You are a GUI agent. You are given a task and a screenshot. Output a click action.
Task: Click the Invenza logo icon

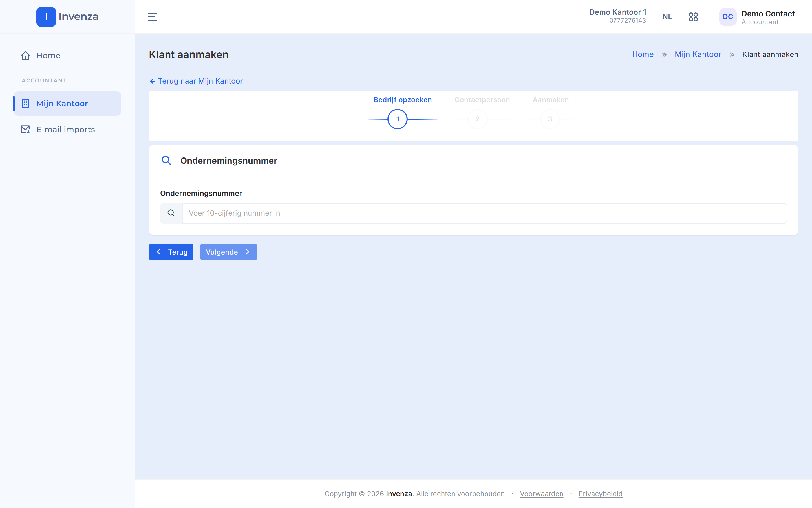pos(46,17)
